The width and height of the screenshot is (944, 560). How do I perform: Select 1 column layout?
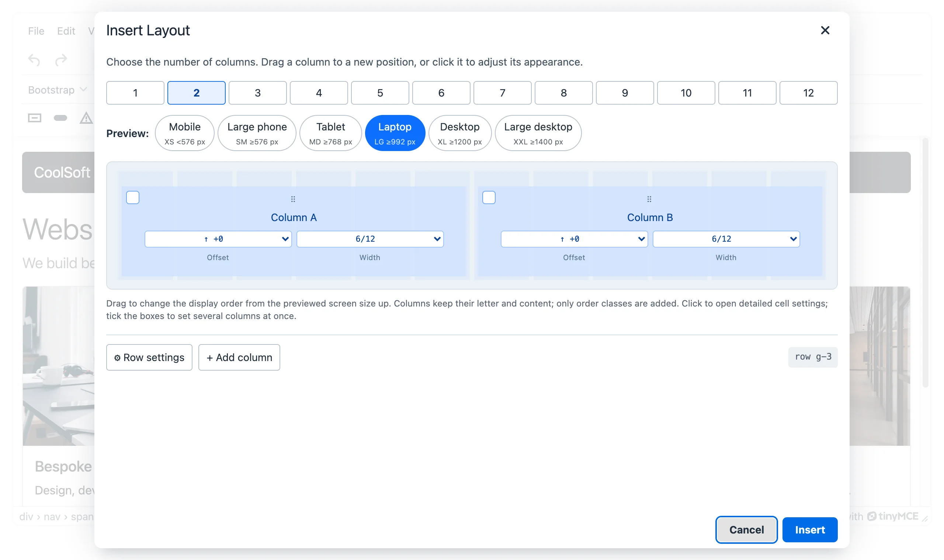tap(135, 93)
